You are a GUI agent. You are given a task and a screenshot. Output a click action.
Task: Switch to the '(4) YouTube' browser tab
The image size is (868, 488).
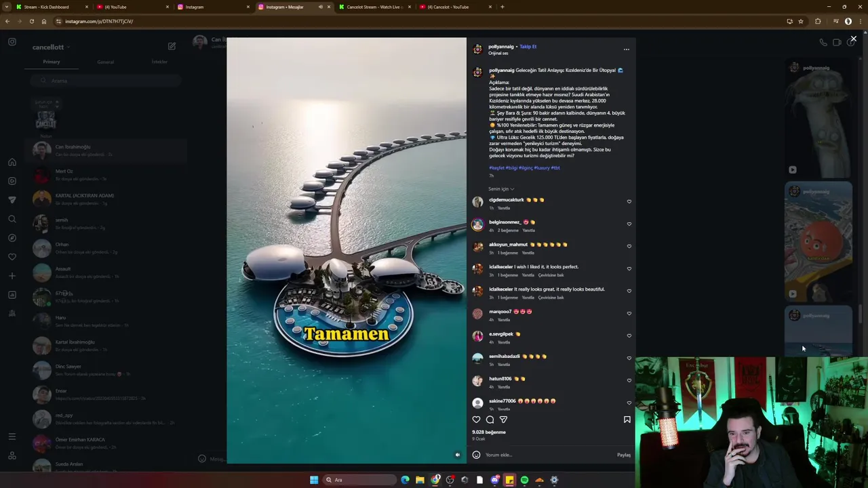[x=133, y=7]
